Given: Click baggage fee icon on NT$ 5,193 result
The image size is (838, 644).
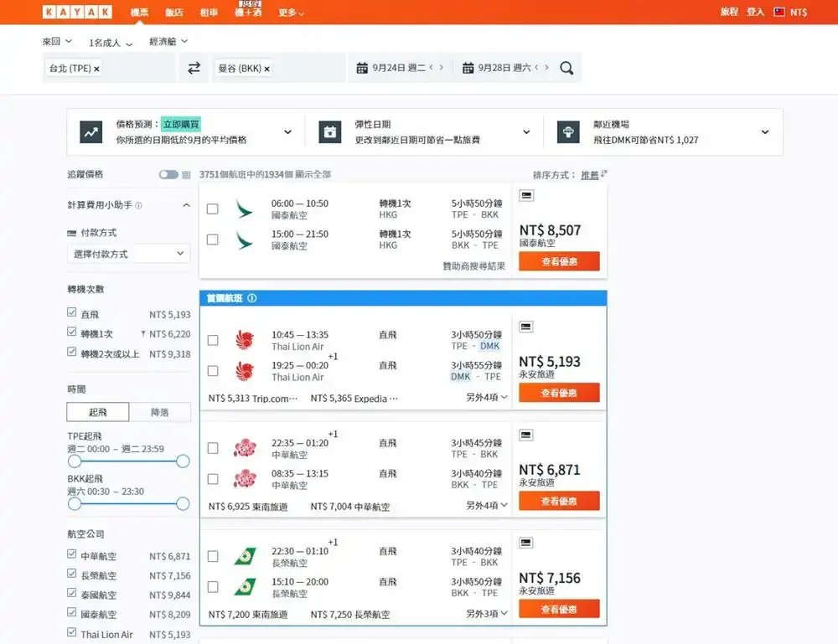Looking at the screenshot, I should pos(526,327).
